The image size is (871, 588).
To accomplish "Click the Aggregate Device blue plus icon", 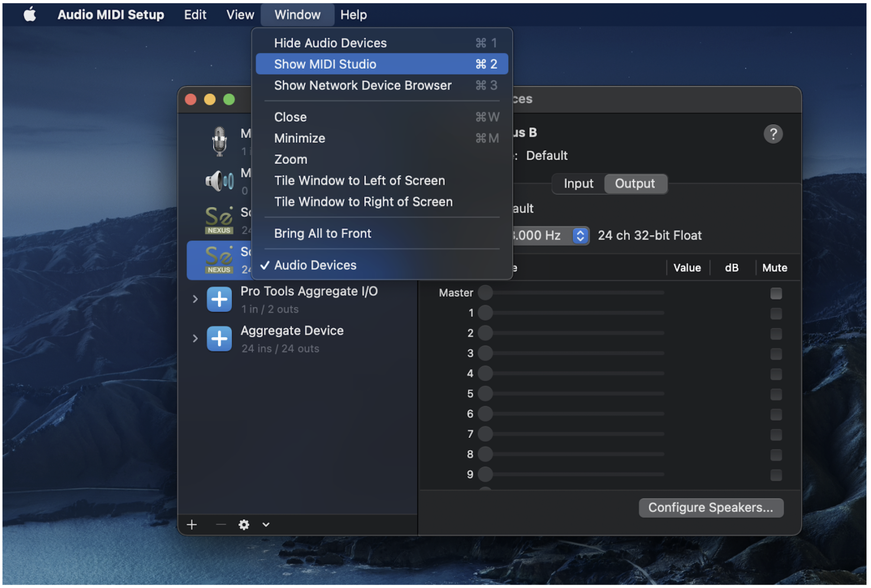I will coord(219,339).
